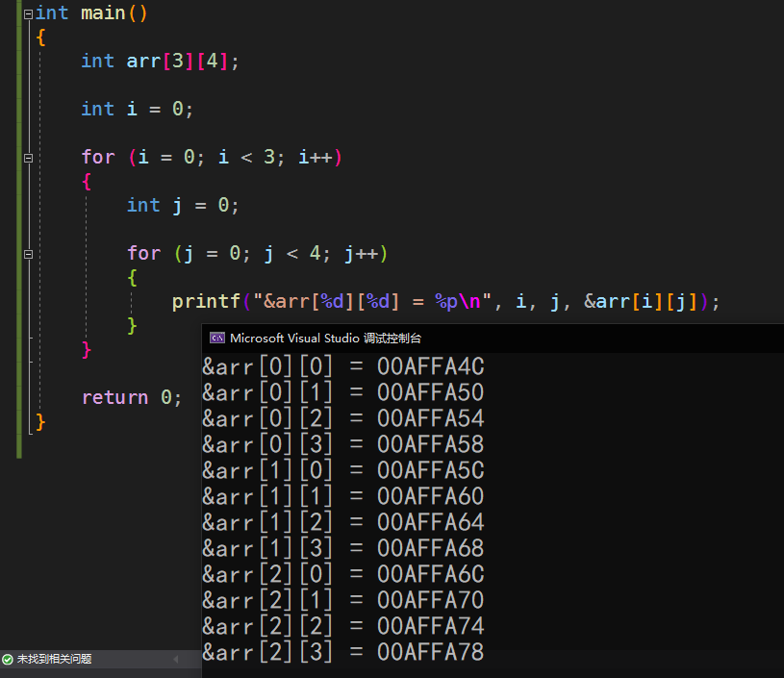
Task: Click the green checkmark no-issues status icon
Action: pos(8,659)
